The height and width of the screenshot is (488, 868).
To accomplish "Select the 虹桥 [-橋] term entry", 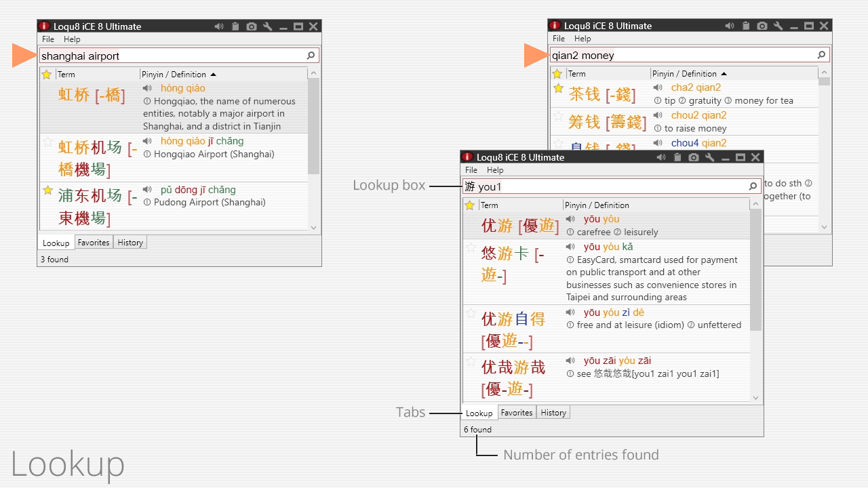I will click(x=92, y=95).
